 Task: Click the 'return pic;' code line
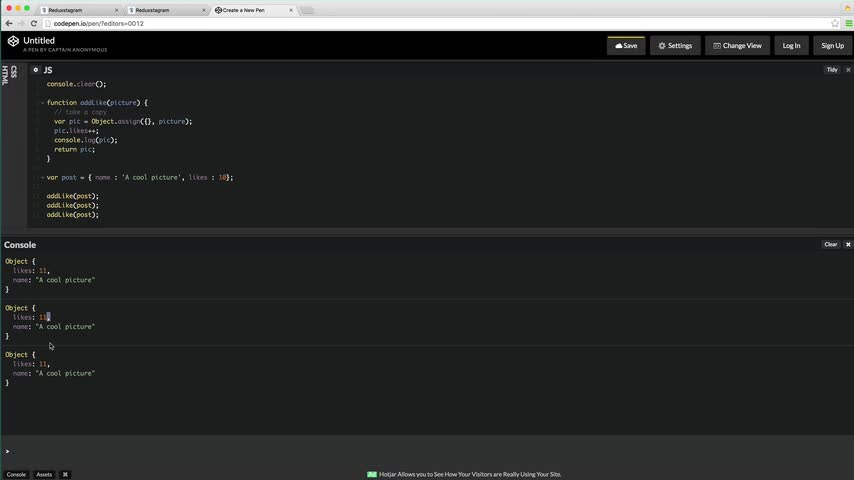click(74, 149)
